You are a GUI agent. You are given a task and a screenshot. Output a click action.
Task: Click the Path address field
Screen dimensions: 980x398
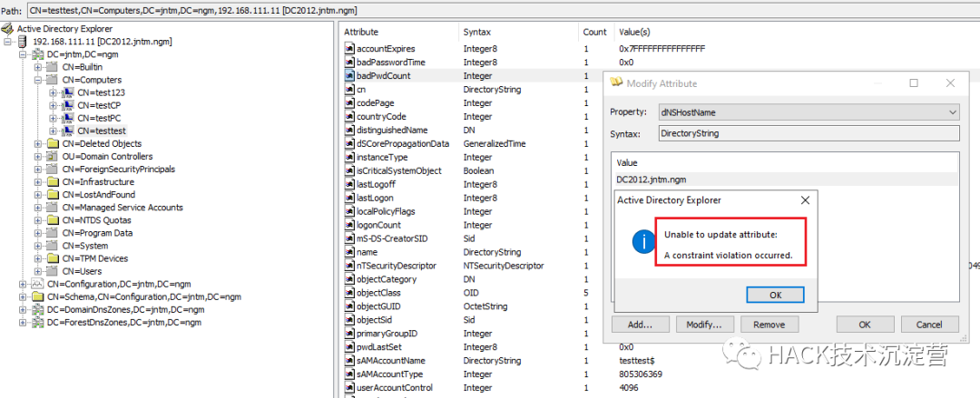tap(503, 11)
